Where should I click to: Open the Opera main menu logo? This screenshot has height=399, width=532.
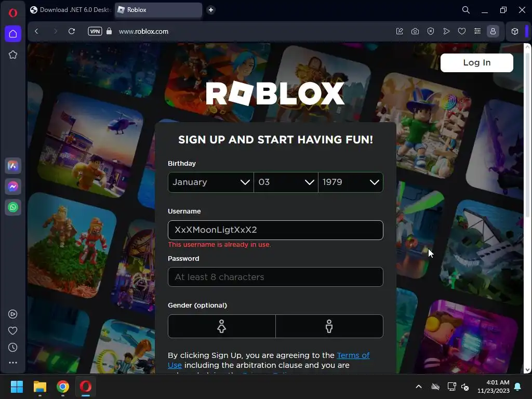coord(13,13)
